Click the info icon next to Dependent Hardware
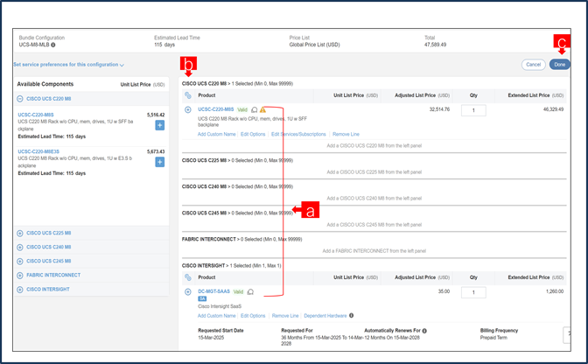 coord(352,315)
